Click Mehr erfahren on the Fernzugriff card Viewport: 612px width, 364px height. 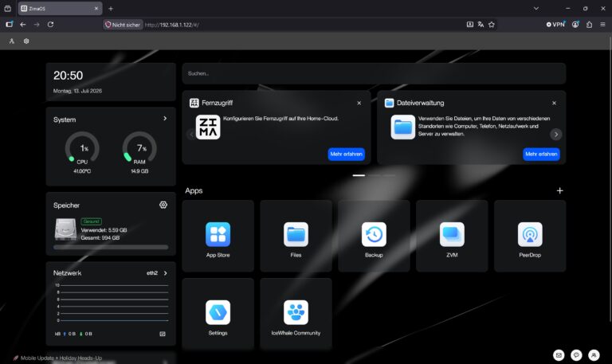coord(346,154)
